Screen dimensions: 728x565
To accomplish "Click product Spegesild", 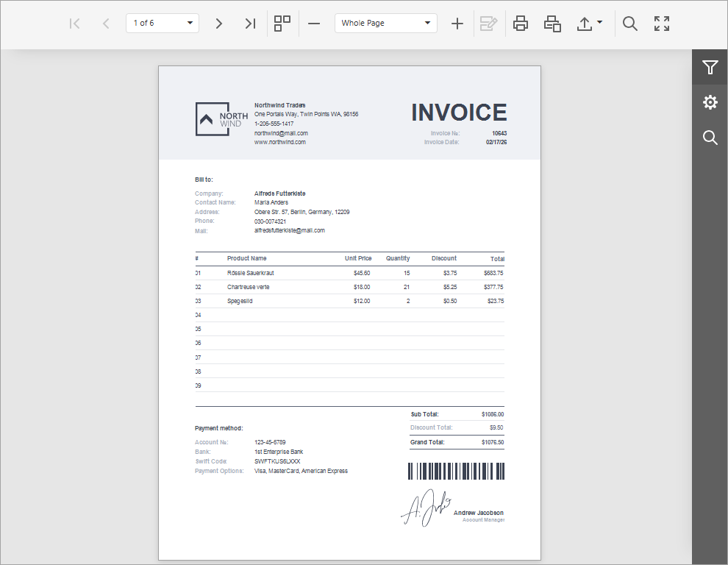I will 240,301.
